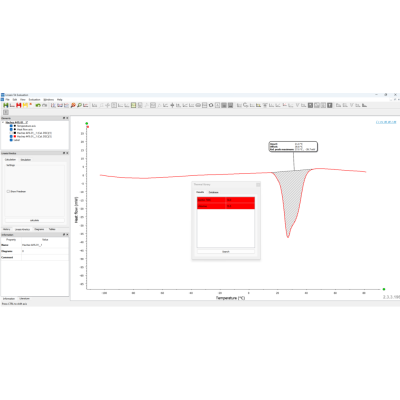Open the Evaluation menu
Image resolution: width=400 pixels, height=400 pixels.
coord(34,100)
